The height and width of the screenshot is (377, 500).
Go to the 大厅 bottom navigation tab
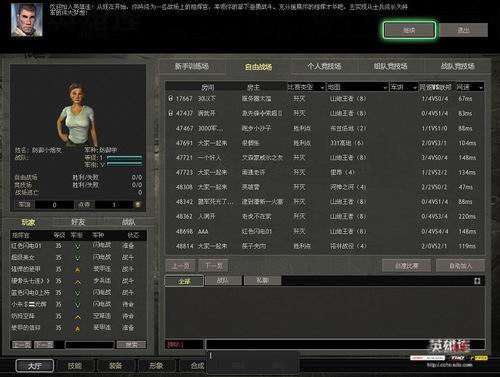pos(35,366)
